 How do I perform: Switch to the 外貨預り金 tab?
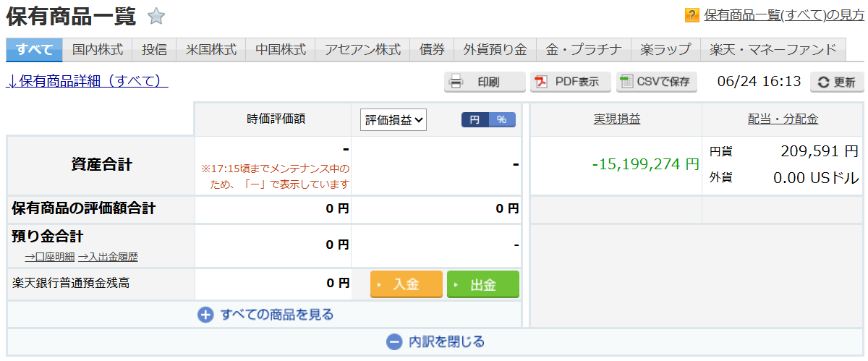coord(495,50)
